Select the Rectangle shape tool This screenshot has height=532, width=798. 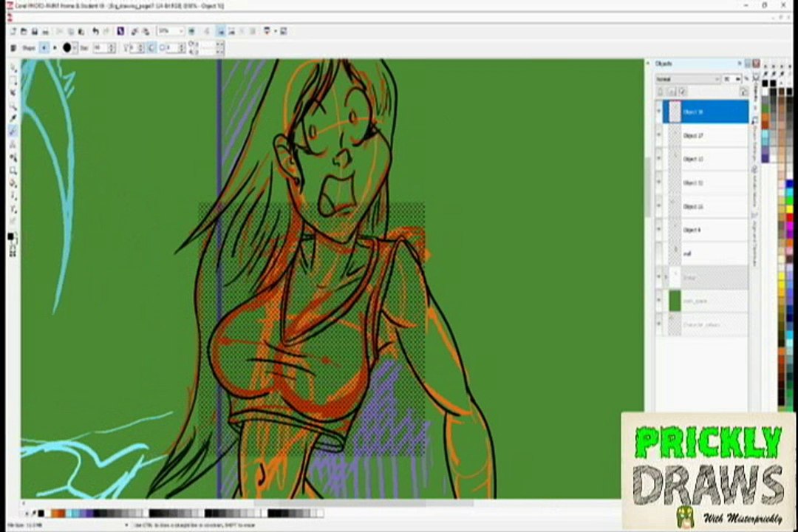pyautogui.click(x=13, y=171)
